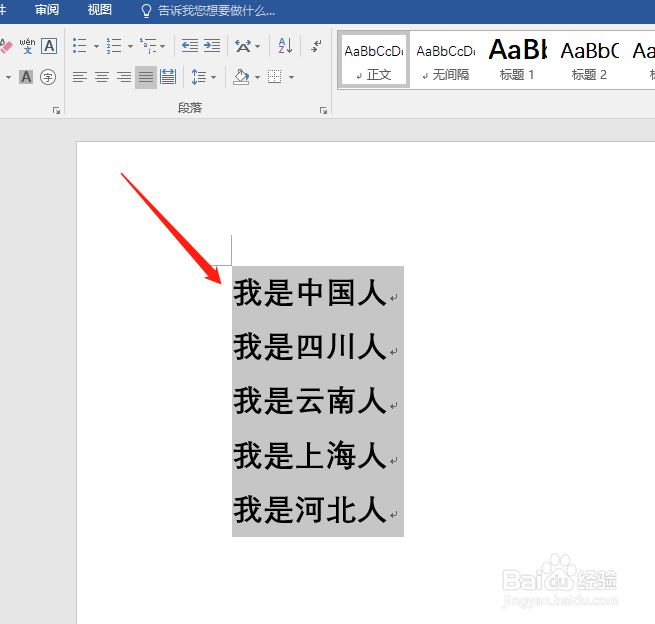Viewport: 655px width, 624px height.
Task: Center the selected text
Action: [x=102, y=77]
